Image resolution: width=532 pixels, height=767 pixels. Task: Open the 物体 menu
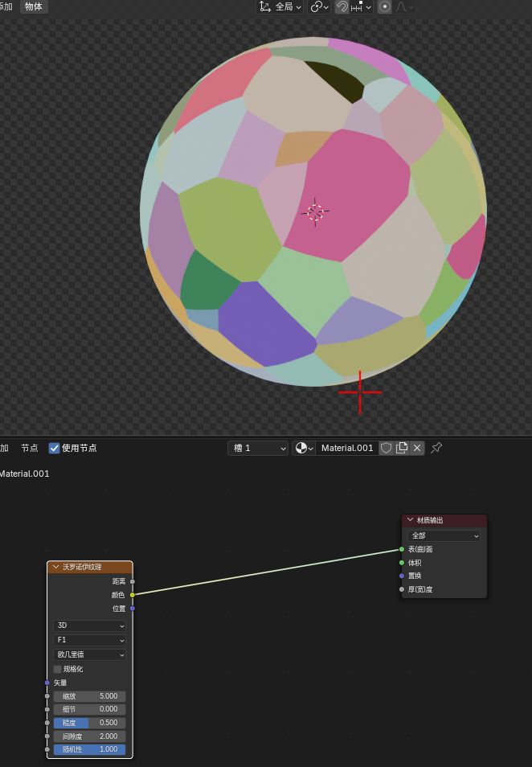pos(33,6)
